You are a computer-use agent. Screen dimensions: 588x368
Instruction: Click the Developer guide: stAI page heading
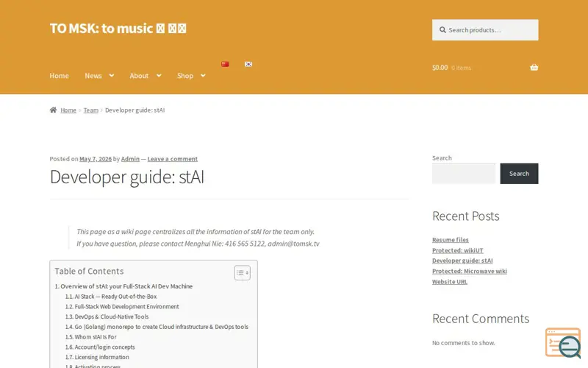[126, 177]
